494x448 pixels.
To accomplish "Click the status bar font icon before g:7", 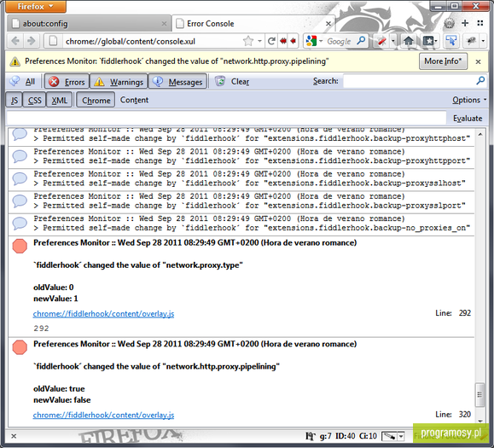I will [x=311, y=436].
